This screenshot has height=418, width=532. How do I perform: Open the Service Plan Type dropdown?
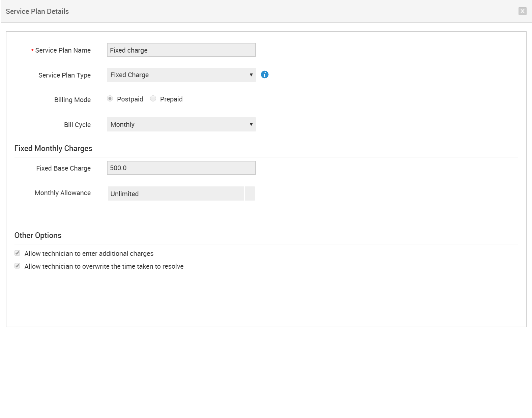[x=181, y=75]
